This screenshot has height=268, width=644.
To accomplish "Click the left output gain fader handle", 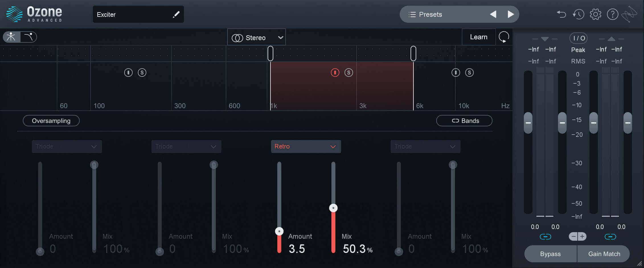I will point(594,123).
